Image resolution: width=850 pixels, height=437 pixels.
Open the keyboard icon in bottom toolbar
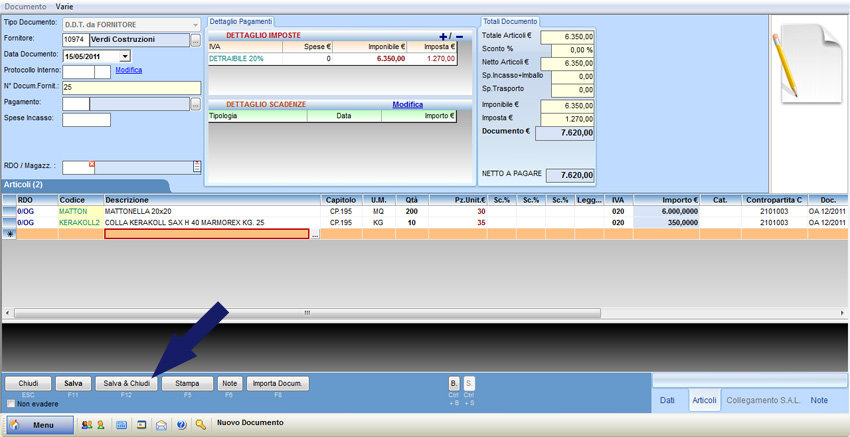(122, 425)
